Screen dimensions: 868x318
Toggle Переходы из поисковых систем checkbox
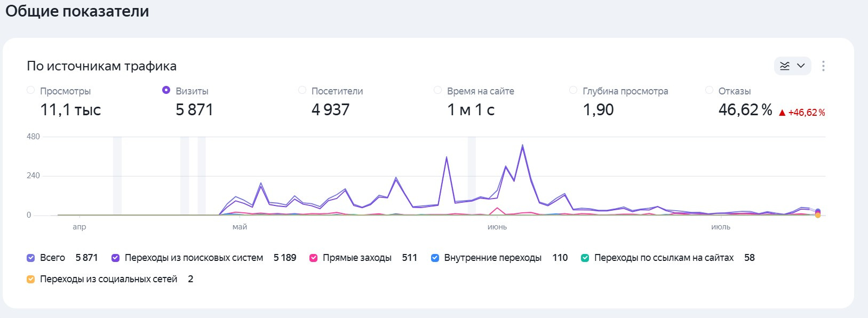[115, 258]
